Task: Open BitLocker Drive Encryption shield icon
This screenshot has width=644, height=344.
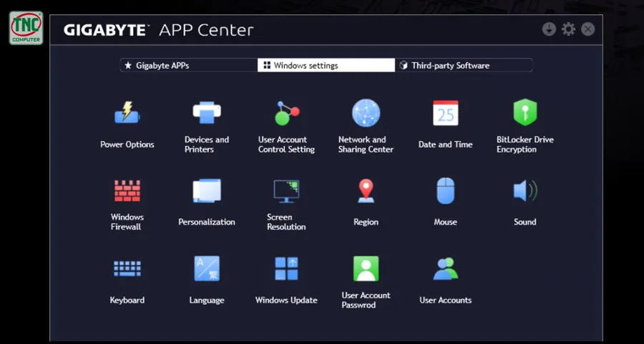Action: 525,112
